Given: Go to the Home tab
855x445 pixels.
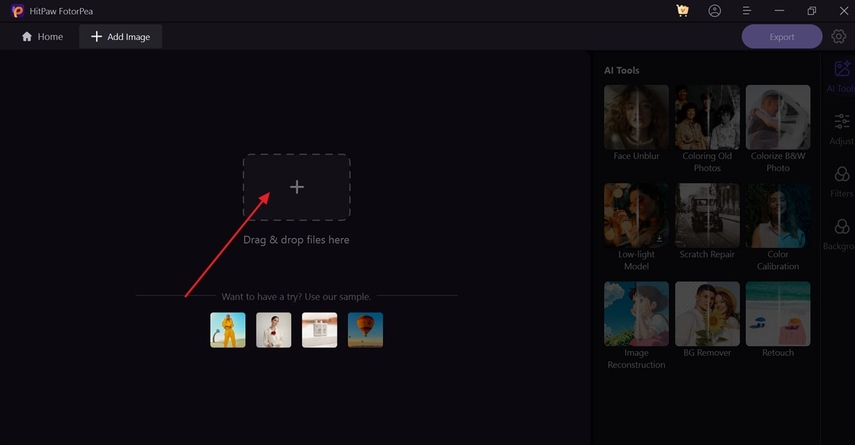Looking at the screenshot, I should click(x=42, y=37).
